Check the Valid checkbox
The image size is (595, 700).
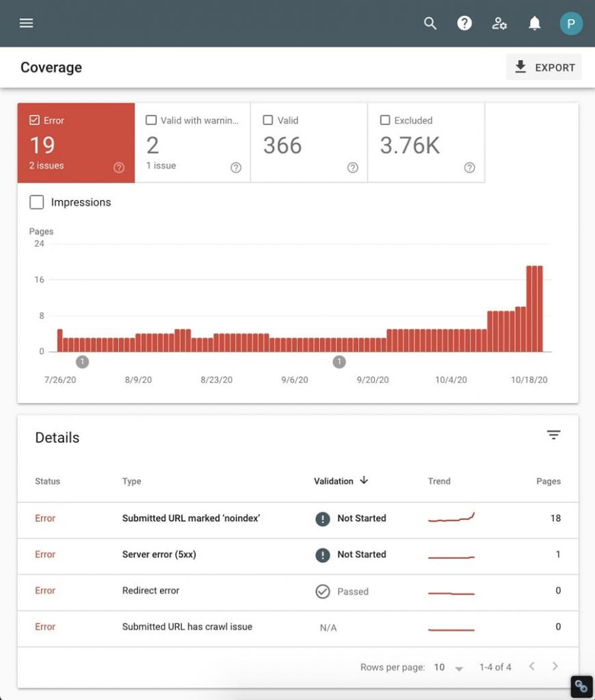pos(268,120)
